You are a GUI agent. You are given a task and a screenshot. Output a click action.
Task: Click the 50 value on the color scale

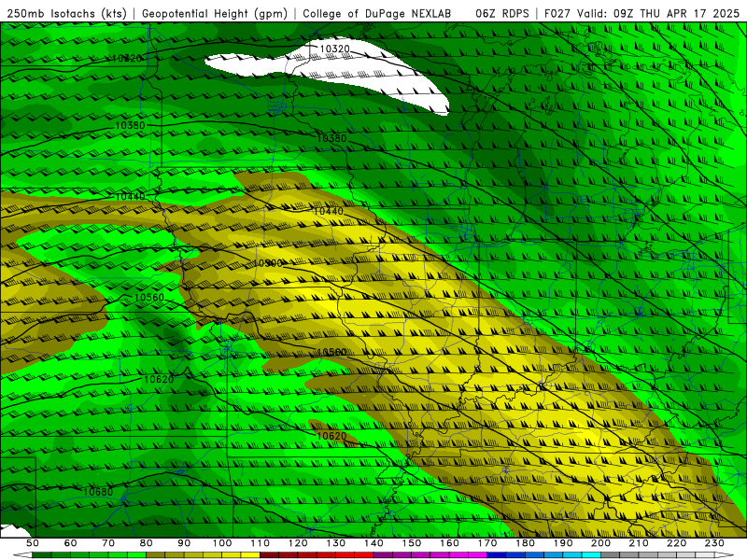pos(33,543)
